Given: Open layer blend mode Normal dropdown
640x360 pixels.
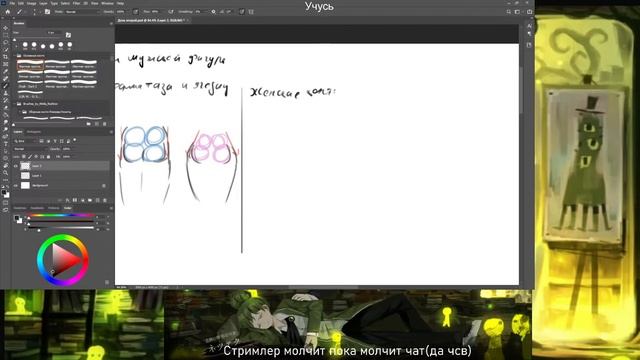Looking at the screenshot, I should 31,149.
